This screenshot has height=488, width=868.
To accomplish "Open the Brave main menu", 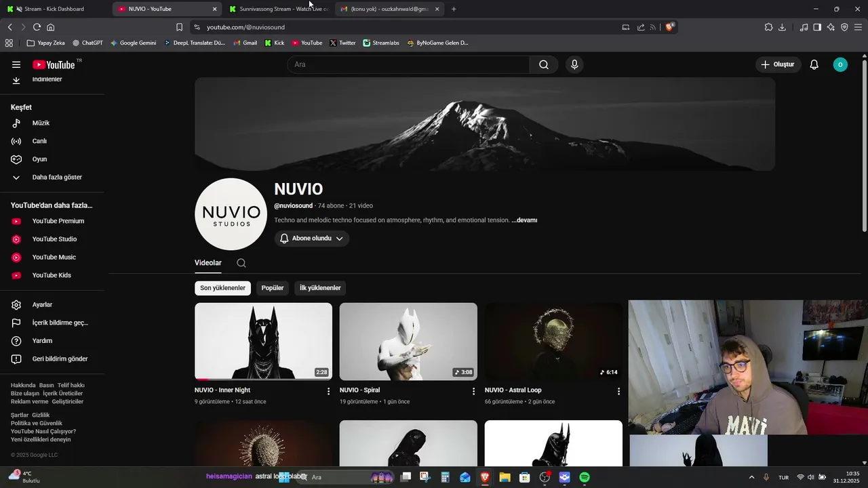I will (858, 27).
